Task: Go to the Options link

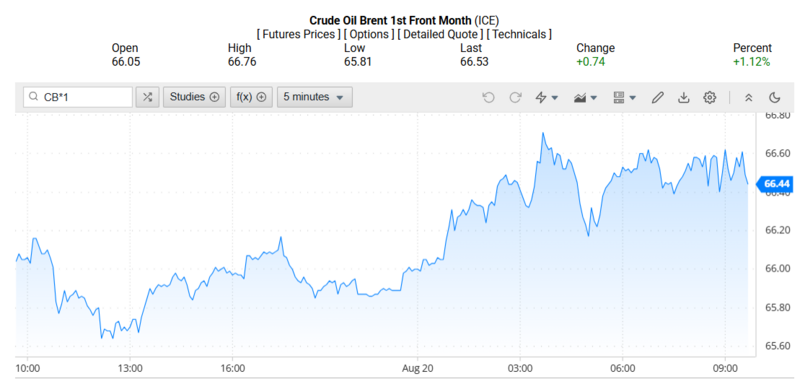Action: (x=369, y=34)
